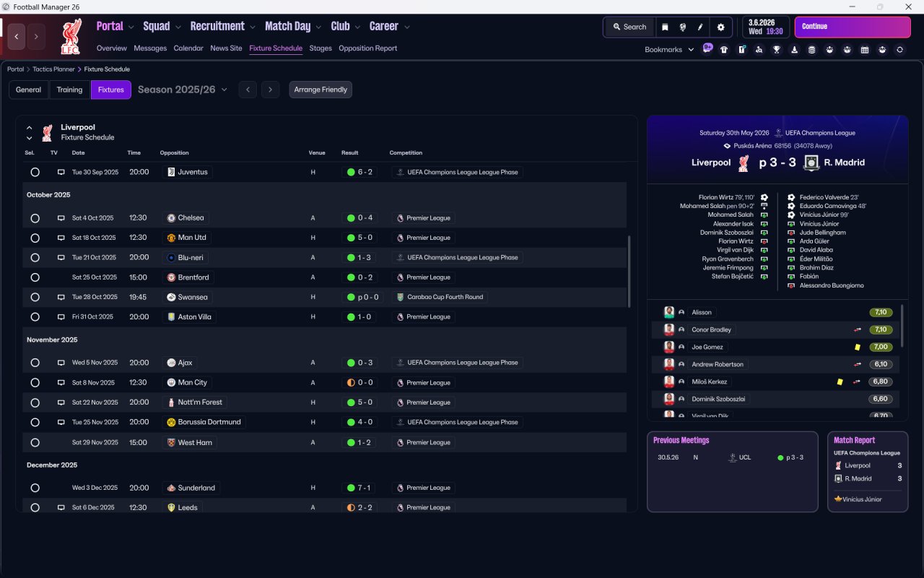The height and width of the screenshot is (578, 924).
Task: Open the coins stack icon in bookmarks bar
Action: click(x=811, y=50)
